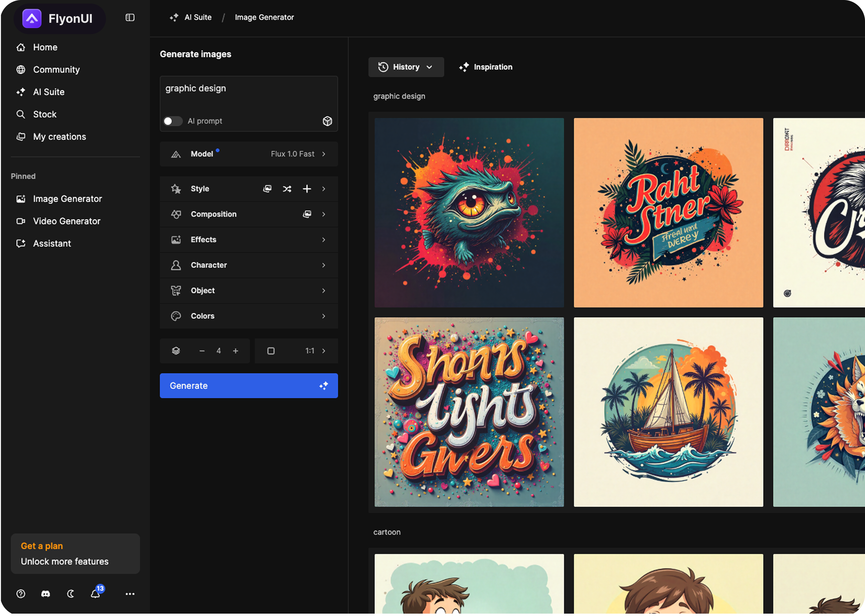Viewport: 865px width, 616px height.
Task: Click the Style plus add icon
Action: (307, 189)
